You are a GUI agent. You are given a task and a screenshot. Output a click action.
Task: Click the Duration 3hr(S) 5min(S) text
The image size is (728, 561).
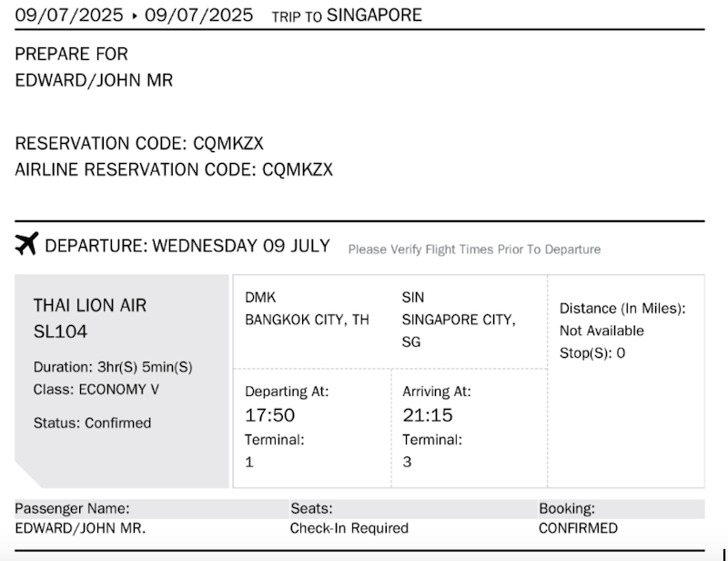[113, 368]
